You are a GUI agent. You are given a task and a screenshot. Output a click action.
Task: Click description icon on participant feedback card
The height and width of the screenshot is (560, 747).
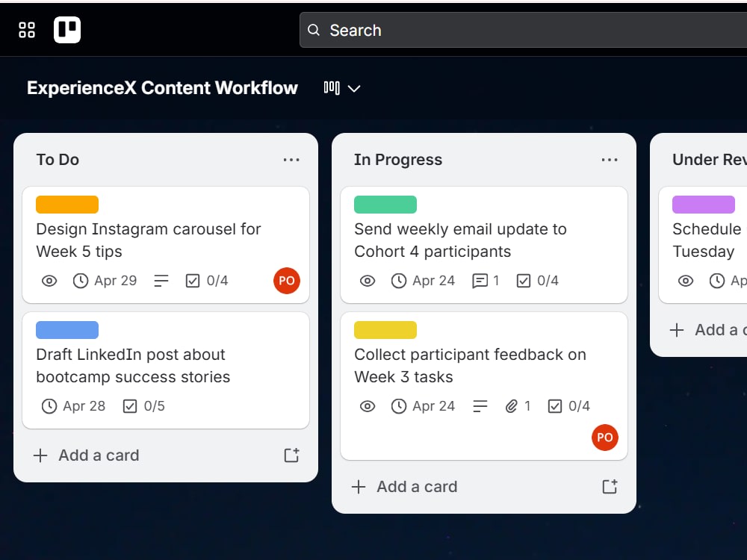pyautogui.click(x=480, y=406)
